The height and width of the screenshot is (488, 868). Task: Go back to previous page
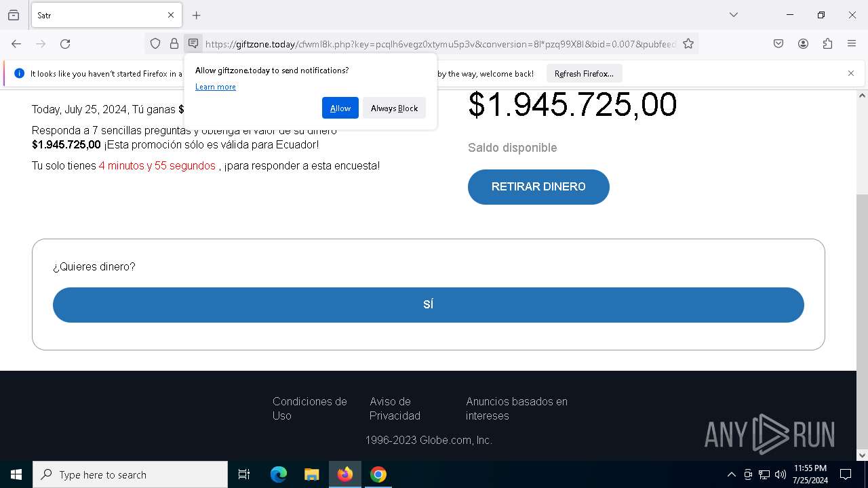pos(16,44)
